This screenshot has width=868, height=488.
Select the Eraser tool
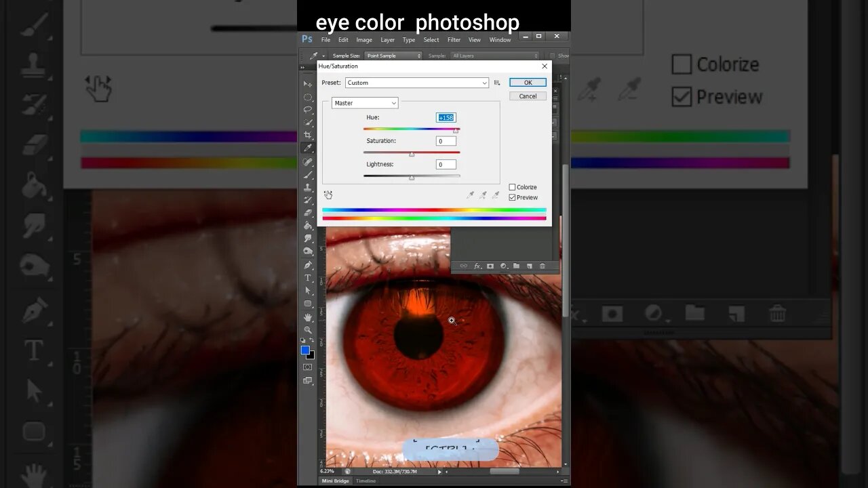point(308,213)
